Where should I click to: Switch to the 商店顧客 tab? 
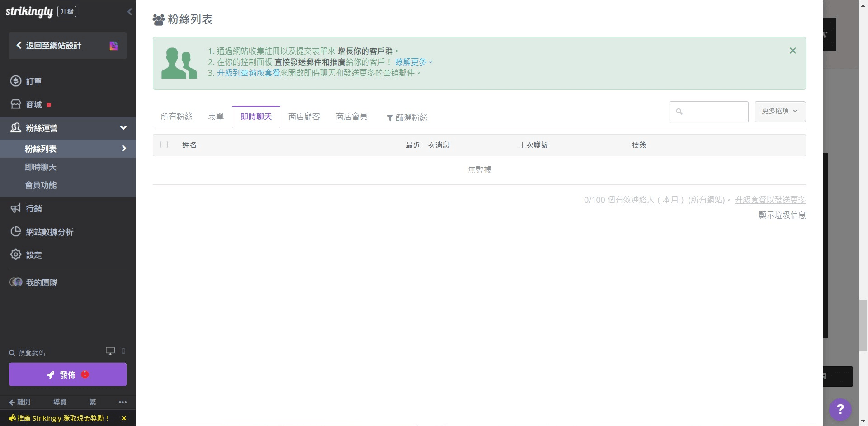[x=304, y=117]
